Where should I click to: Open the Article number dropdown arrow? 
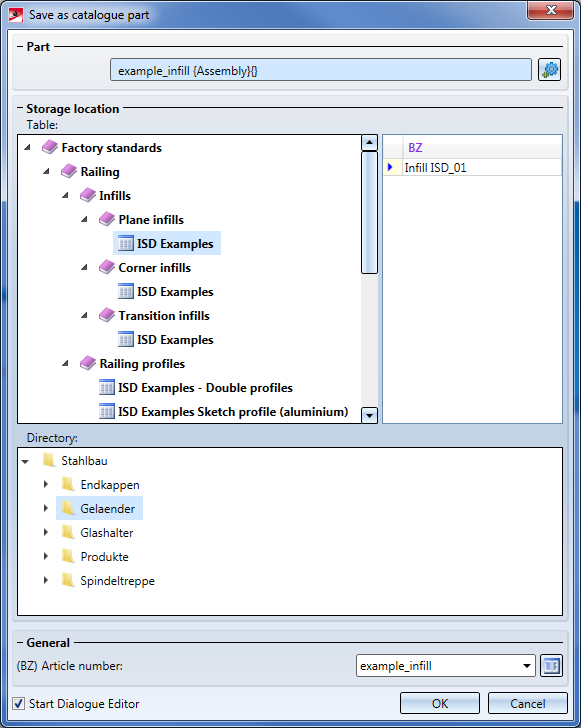(527, 666)
